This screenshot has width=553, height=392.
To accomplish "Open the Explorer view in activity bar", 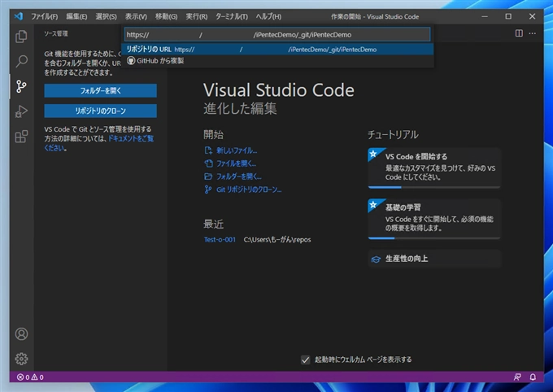I will [21, 37].
